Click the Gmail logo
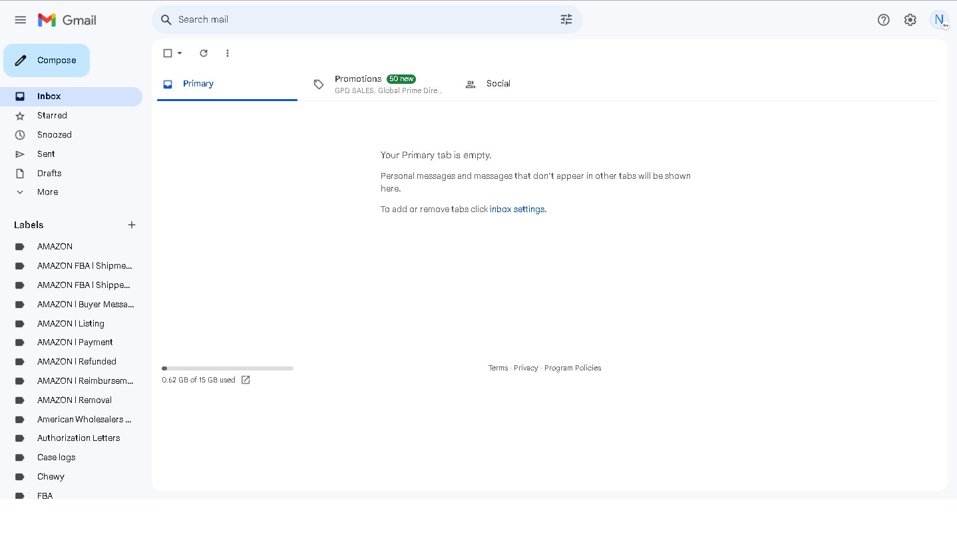 (x=67, y=20)
